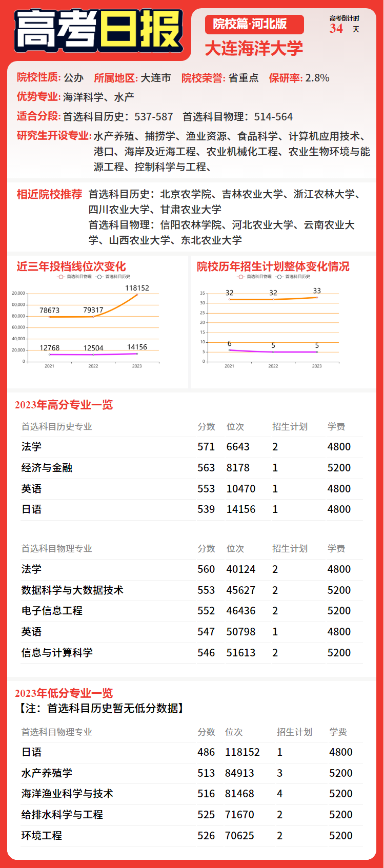The width and height of the screenshot is (384, 868).
Task: Click the 相近院校推荐 heading
Action: pos(49,194)
